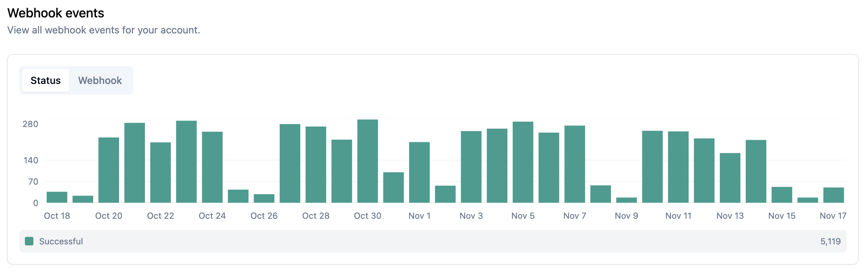Image resolution: width=868 pixels, height=276 pixels.
Task: Click the Oct 22 bar
Action: coord(160,172)
